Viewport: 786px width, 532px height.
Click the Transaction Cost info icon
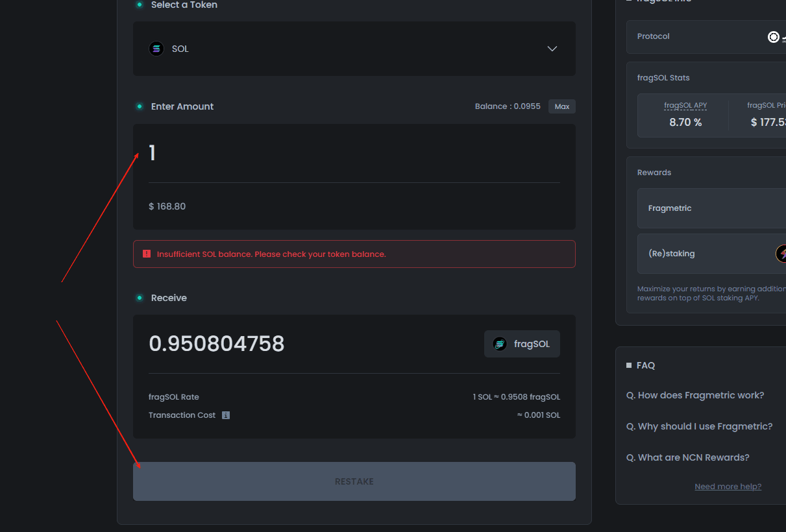click(225, 415)
